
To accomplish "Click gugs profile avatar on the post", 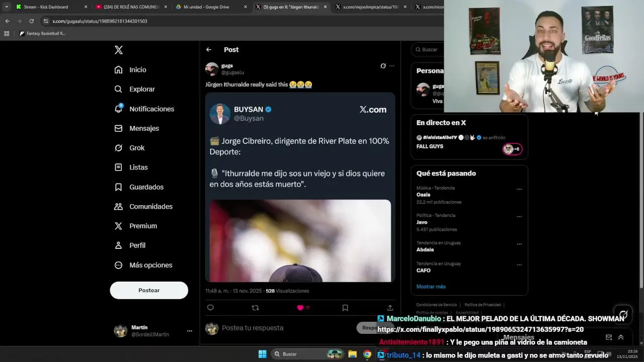I will point(212,69).
